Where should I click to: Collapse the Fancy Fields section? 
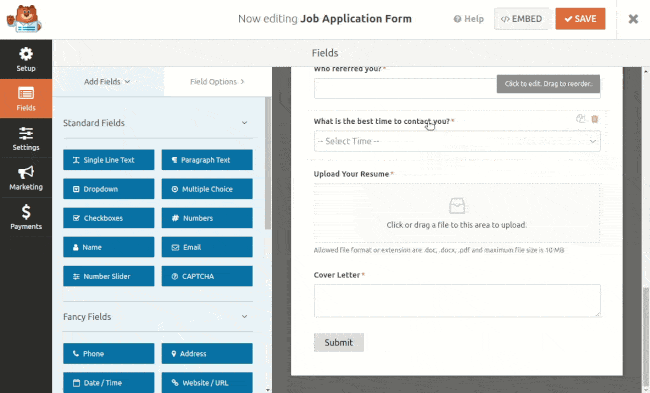244,316
